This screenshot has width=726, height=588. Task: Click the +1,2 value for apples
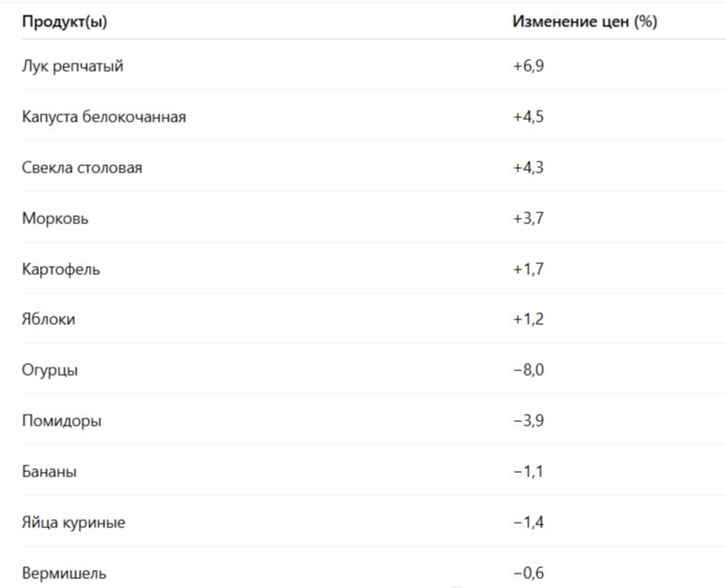528,319
